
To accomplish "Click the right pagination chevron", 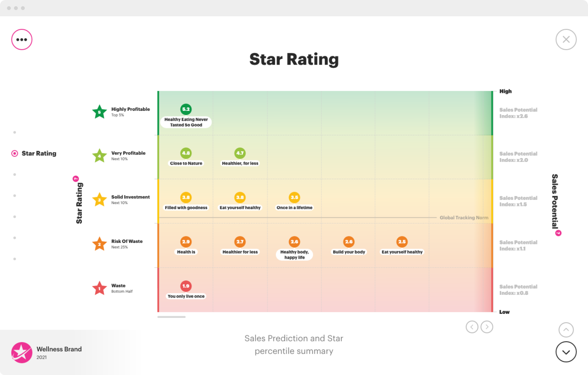I will point(487,327).
